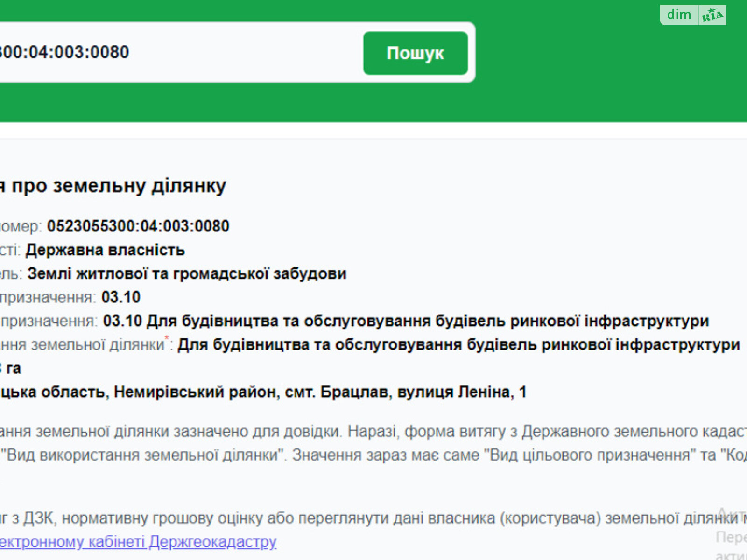Click the area value in га

tap(10, 369)
